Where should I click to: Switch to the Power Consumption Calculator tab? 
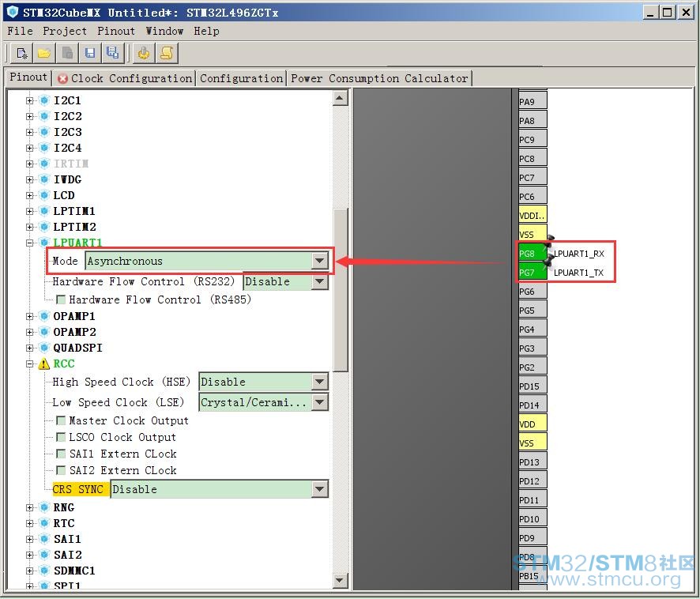pos(379,78)
